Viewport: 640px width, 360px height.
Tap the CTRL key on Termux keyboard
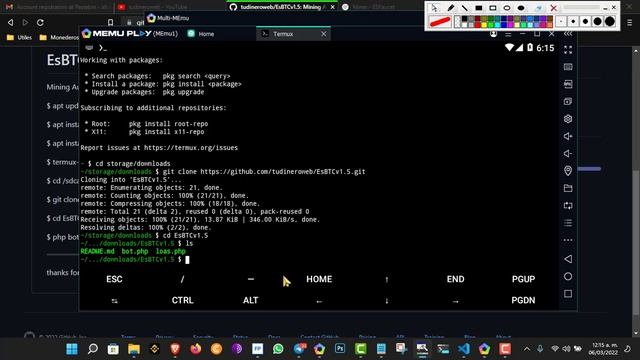point(182,300)
